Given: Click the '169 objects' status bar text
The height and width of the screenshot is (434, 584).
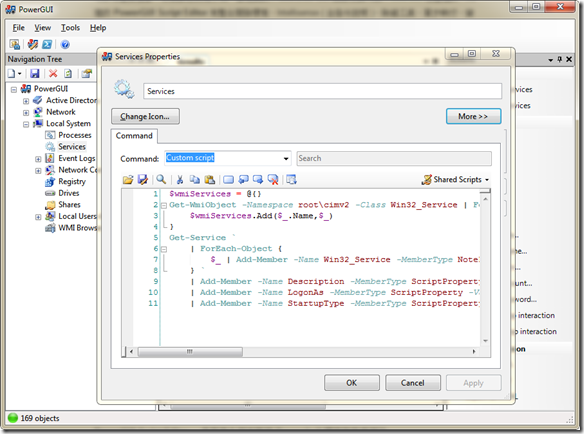Looking at the screenshot, I should pos(40,418).
